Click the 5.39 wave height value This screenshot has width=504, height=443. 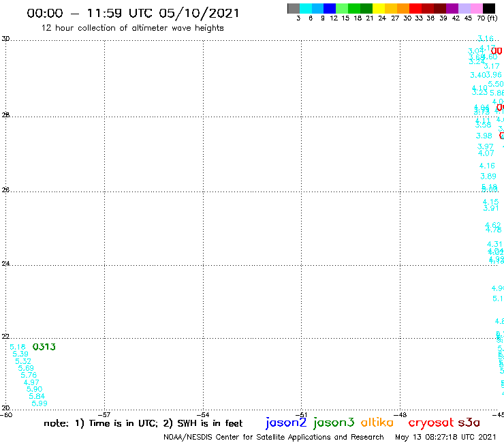point(20,354)
